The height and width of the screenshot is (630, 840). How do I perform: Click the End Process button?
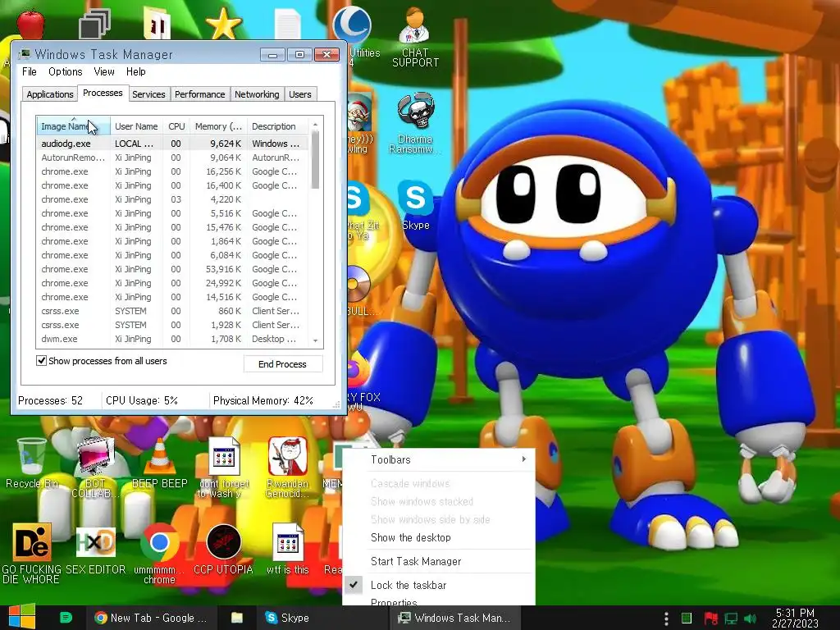283,363
